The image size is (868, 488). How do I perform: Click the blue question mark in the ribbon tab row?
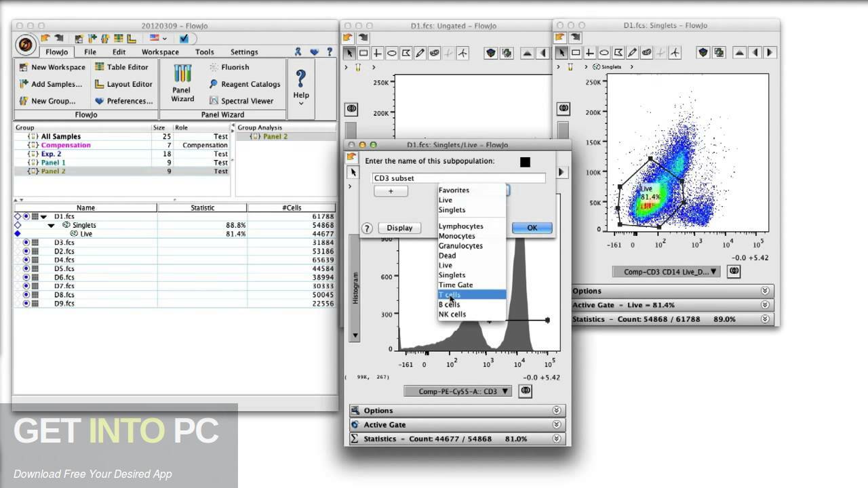point(330,52)
